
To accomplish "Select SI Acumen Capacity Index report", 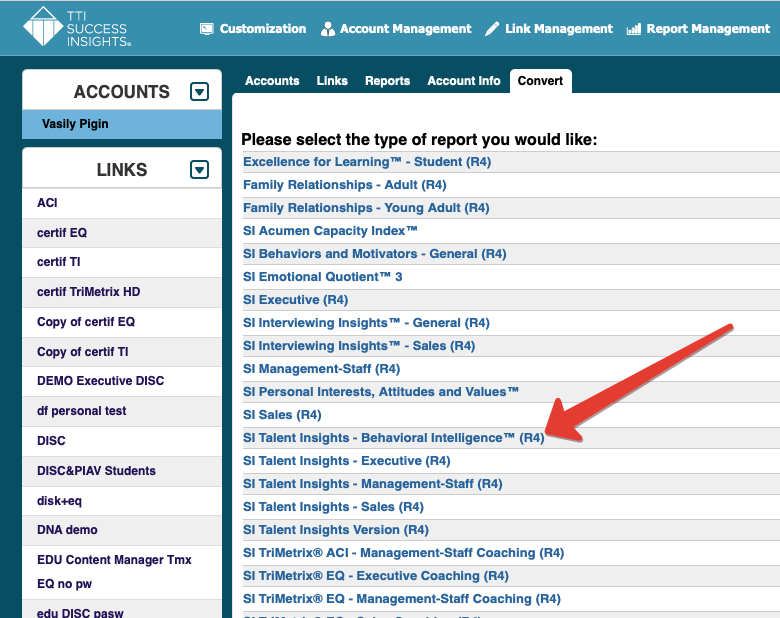I will pos(330,231).
